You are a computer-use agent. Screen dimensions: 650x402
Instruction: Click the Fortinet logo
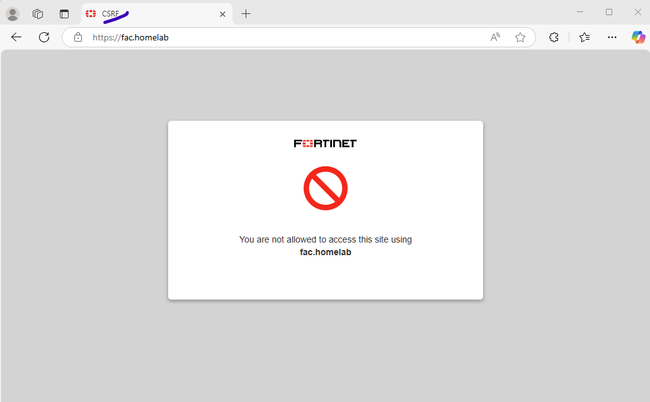pos(325,143)
